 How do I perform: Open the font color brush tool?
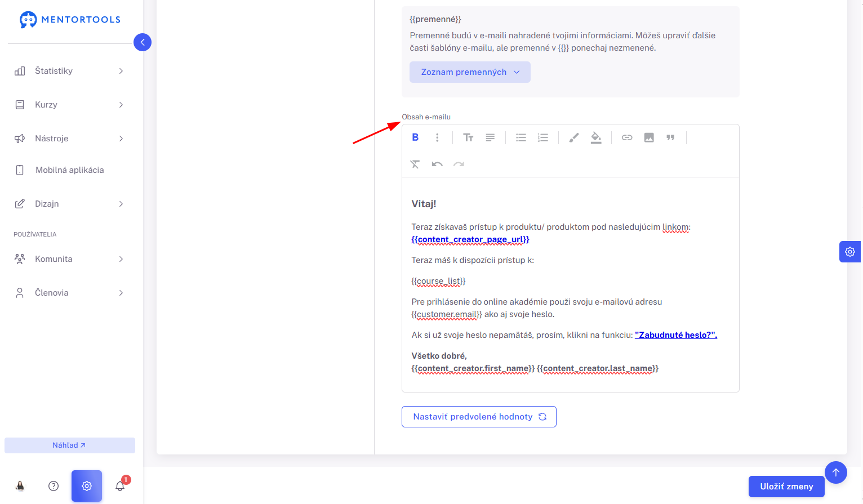574,137
